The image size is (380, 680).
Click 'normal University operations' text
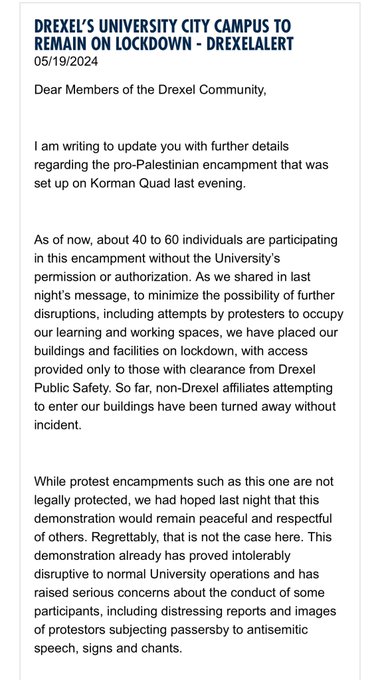tap(181, 574)
